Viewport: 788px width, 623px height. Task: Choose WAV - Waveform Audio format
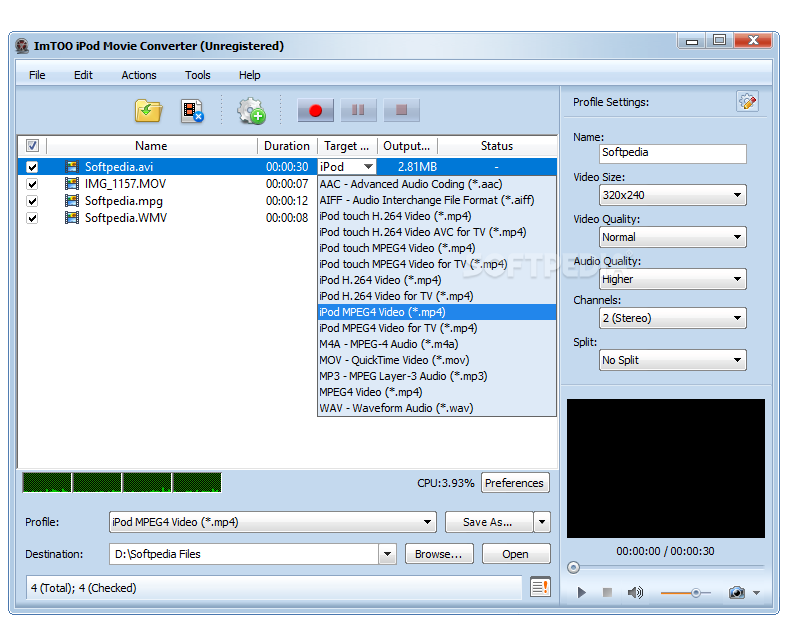click(437, 408)
